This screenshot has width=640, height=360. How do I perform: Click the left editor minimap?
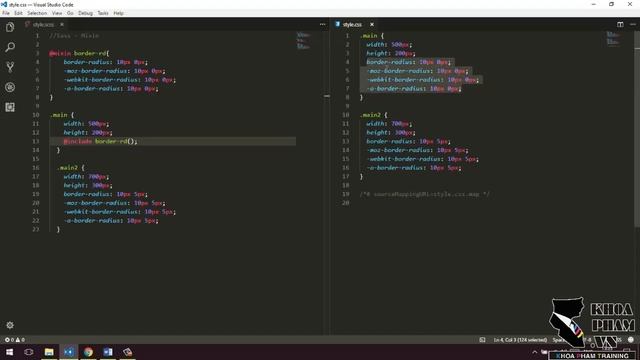coord(303,41)
